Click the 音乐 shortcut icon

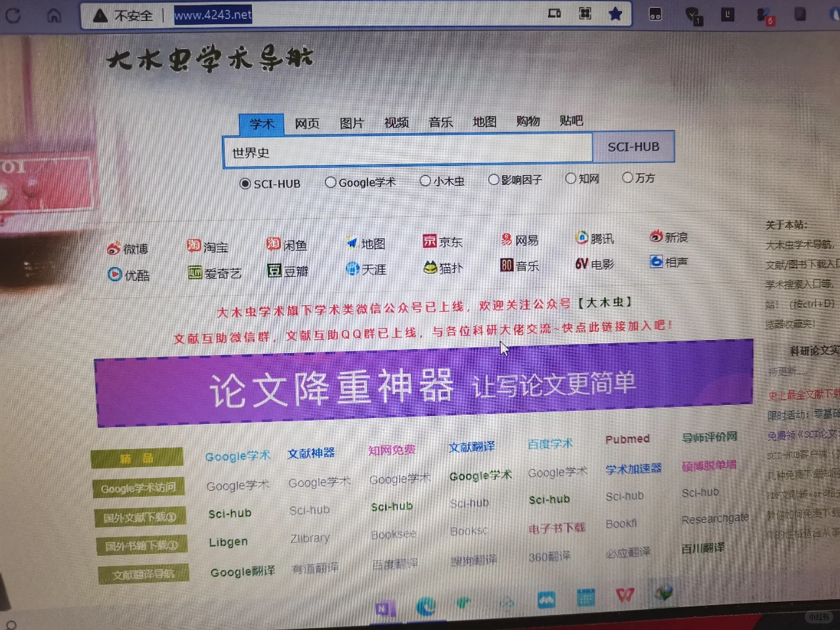click(x=507, y=265)
